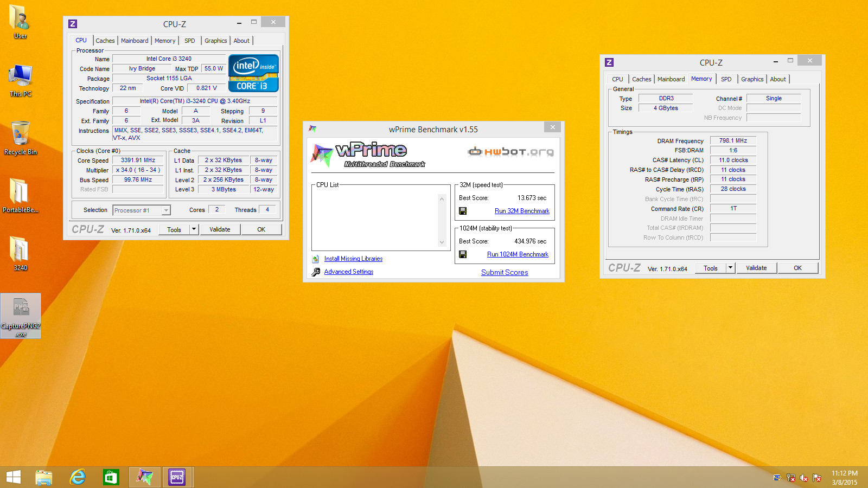Click the Install Missing Libraries icon
This screenshot has width=868, height=488.
(316, 259)
